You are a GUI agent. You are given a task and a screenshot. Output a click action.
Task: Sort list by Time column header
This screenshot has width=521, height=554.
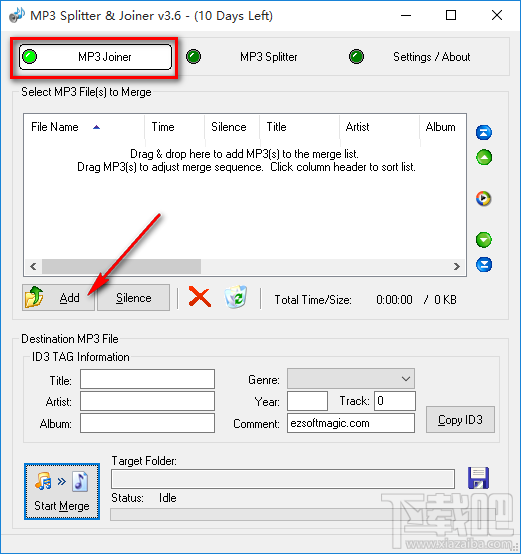(174, 127)
